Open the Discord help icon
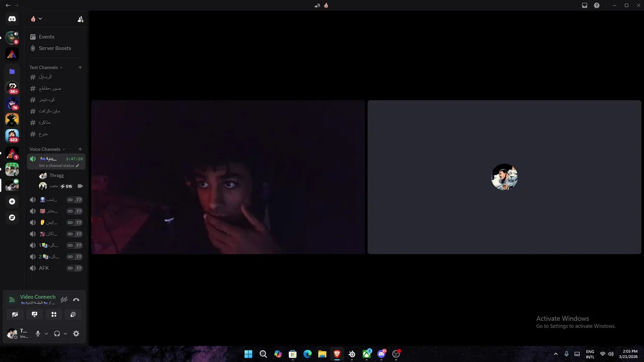The width and height of the screenshot is (644, 362). point(597,6)
